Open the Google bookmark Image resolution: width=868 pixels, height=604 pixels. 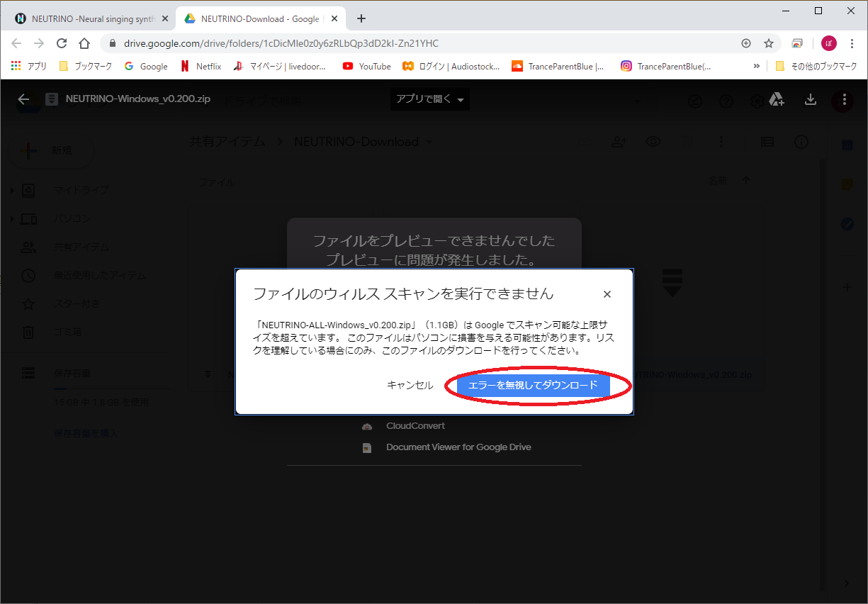pos(146,66)
